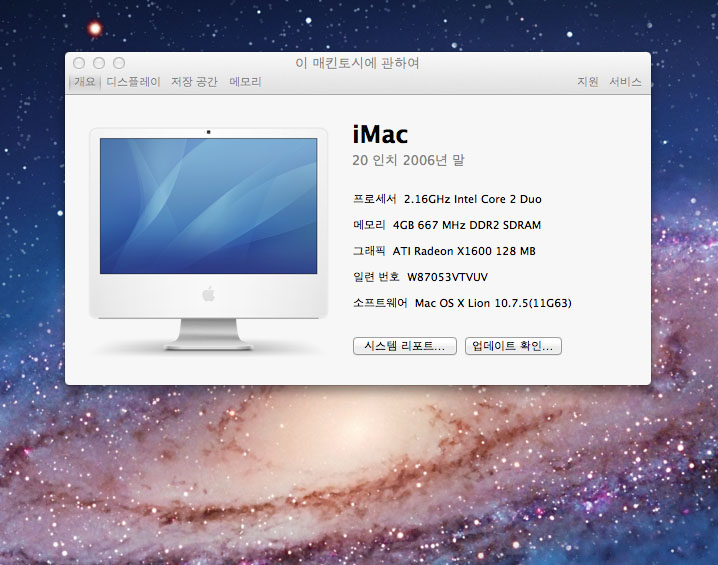Click the Apple logo on iMac image

click(209, 294)
